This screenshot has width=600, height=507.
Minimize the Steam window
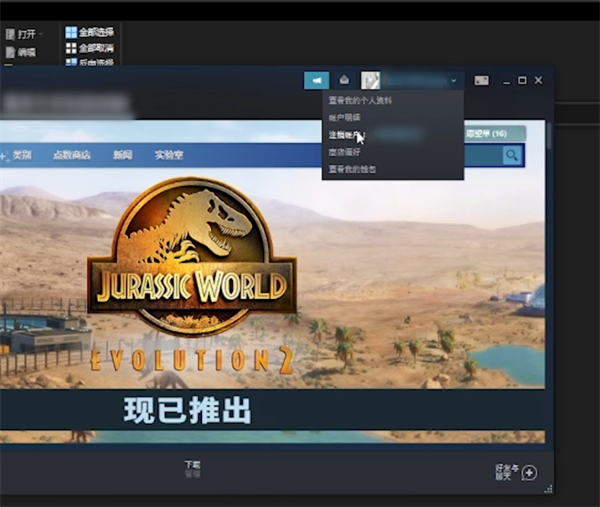(x=507, y=81)
